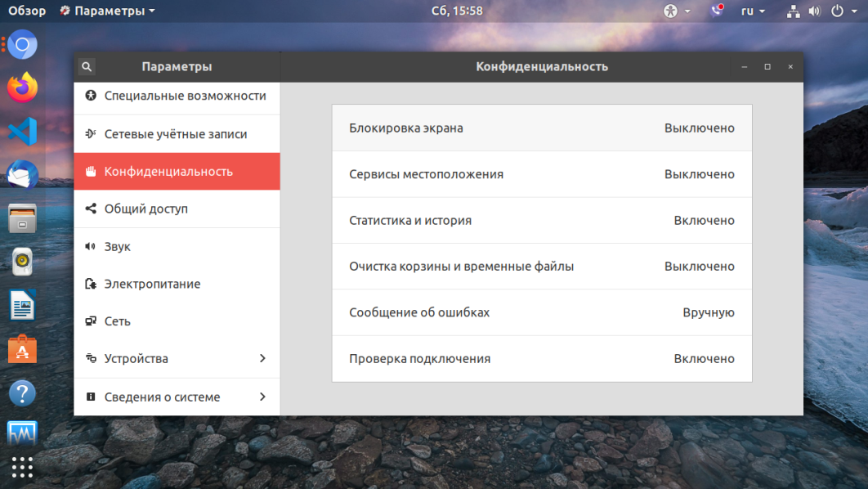
Task: Open Thunderbird mail from the dock
Action: point(22,175)
